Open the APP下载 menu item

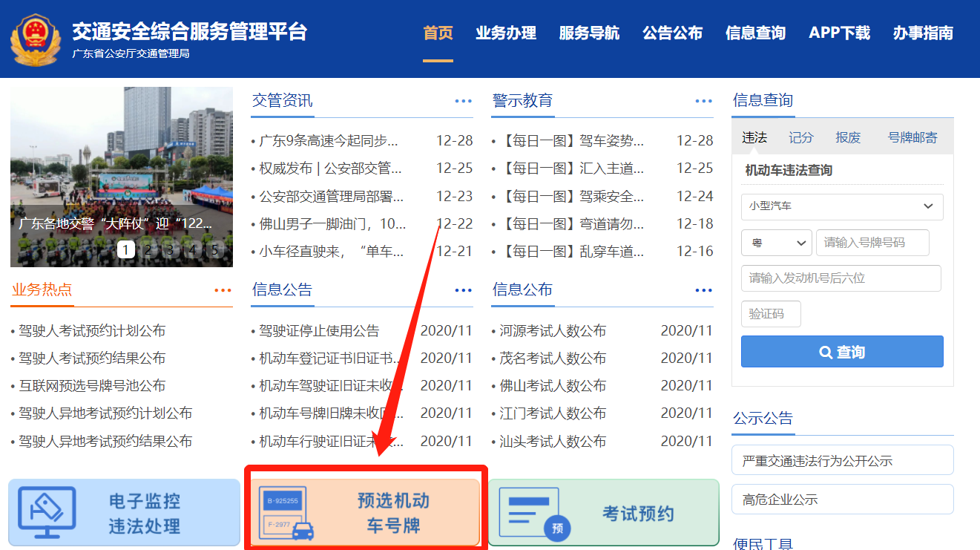tap(839, 33)
